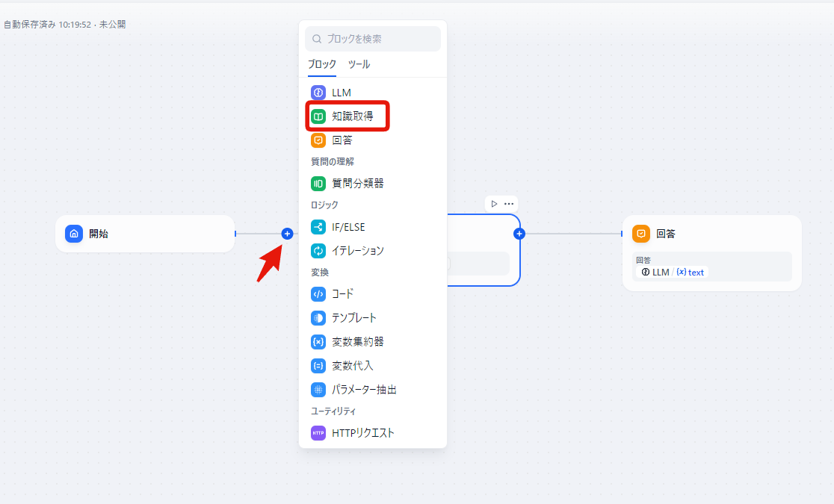Insert the テンプレート block by its label
834x504 pixels.
pos(354,318)
